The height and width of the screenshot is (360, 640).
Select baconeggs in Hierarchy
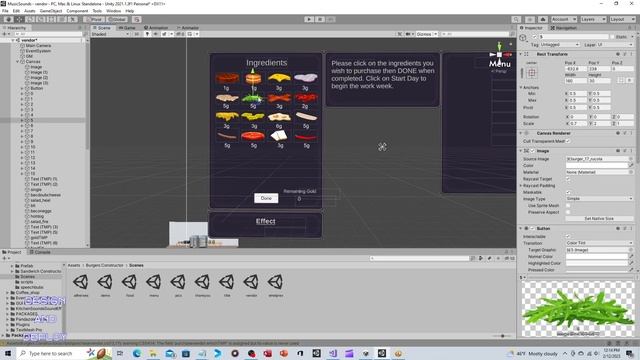coord(41,211)
